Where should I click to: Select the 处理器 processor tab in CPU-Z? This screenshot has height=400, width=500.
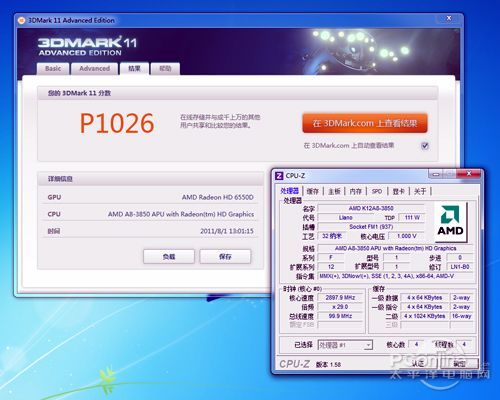[289, 191]
